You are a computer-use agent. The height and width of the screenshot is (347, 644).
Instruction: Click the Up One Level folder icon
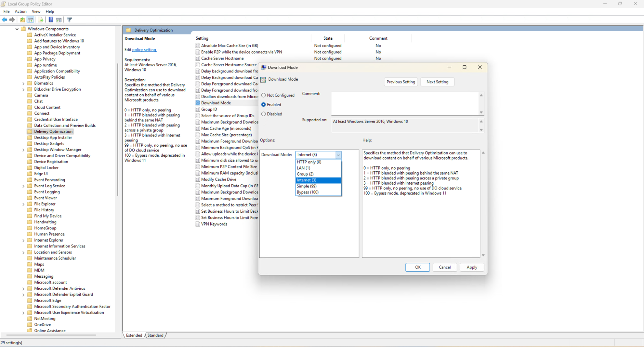[23, 20]
